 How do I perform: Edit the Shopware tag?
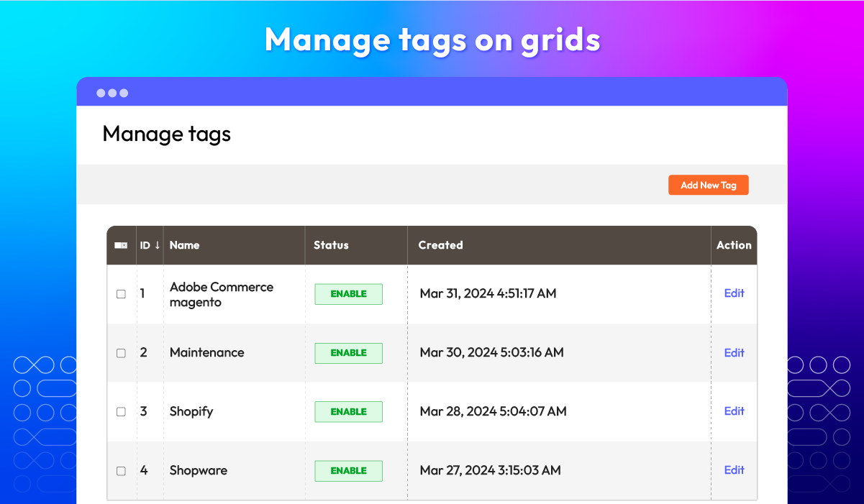pyautogui.click(x=734, y=470)
